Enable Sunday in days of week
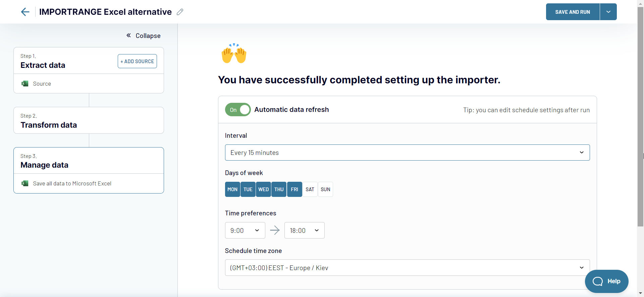This screenshot has width=644, height=297. (325, 189)
